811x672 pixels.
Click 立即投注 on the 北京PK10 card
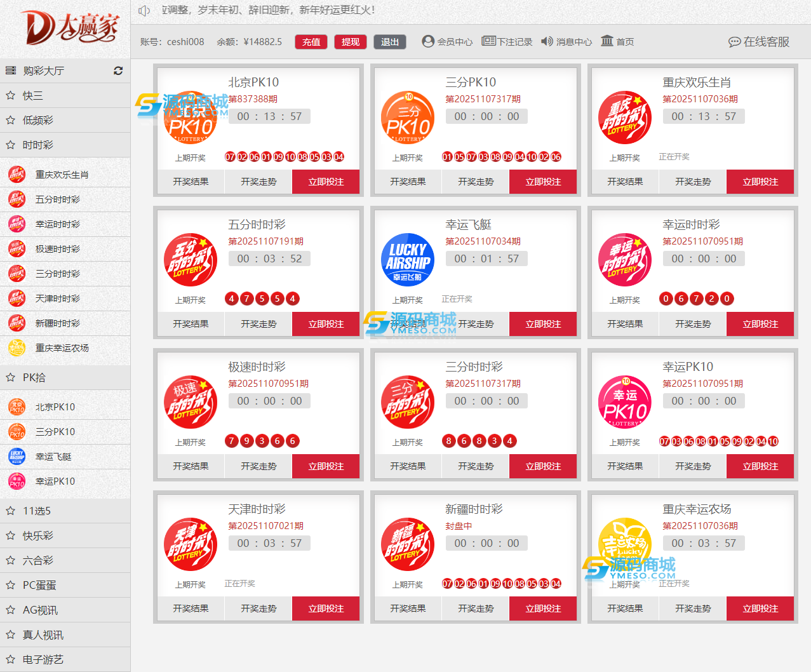[326, 182]
